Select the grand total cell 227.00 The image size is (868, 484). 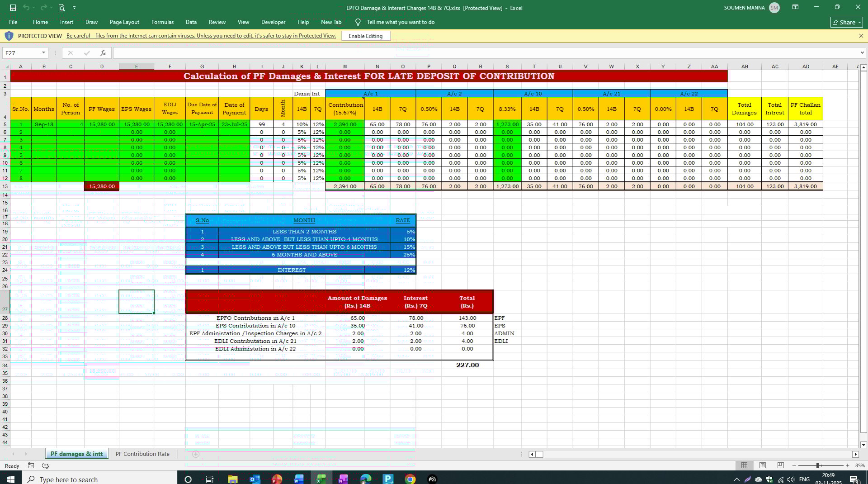pos(467,365)
